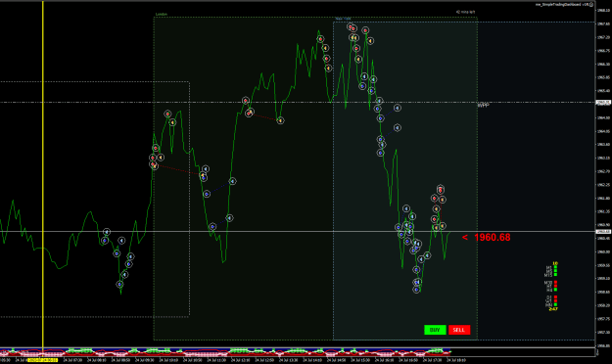Click the W1 timeframe trend square
The image size is (612, 364).
pos(555,300)
